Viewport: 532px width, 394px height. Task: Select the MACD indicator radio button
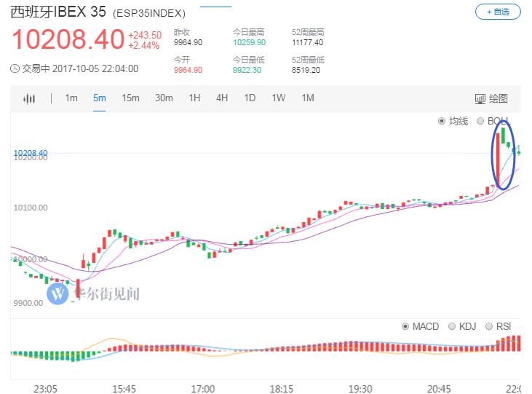tap(406, 326)
